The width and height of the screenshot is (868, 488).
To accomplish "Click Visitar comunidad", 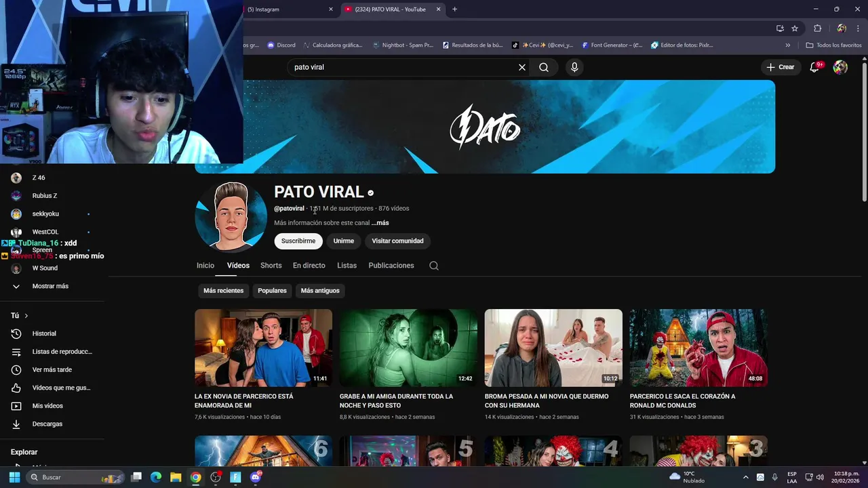I will pyautogui.click(x=397, y=241).
